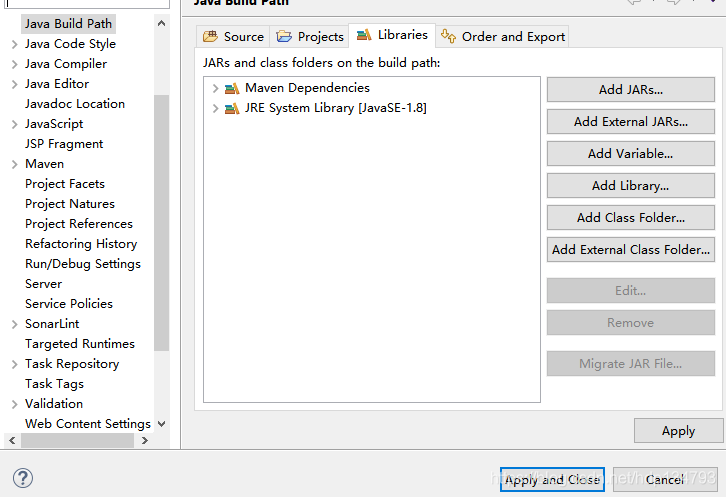The width and height of the screenshot is (726, 497).
Task: Open the Order and Export tab
Action: coord(502,37)
